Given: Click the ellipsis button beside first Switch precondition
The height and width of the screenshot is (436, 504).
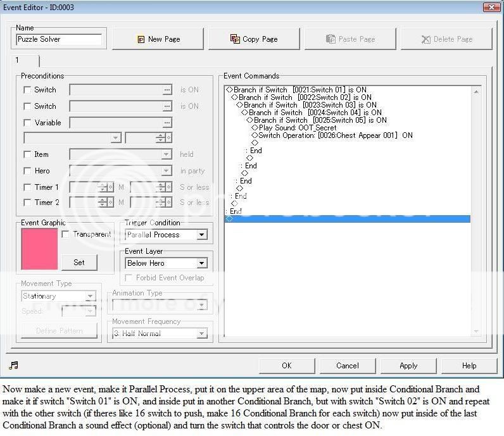Looking at the screenshot, I should (x=167, y=90).
